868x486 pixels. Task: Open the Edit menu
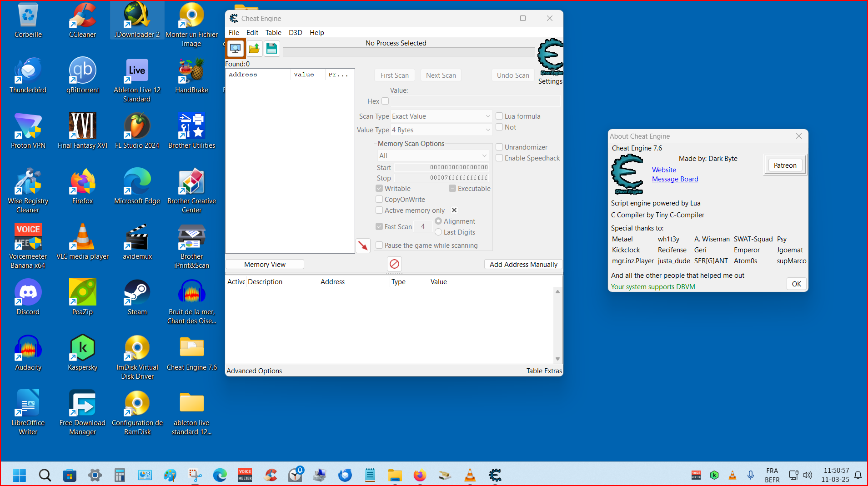coord(252,32)
